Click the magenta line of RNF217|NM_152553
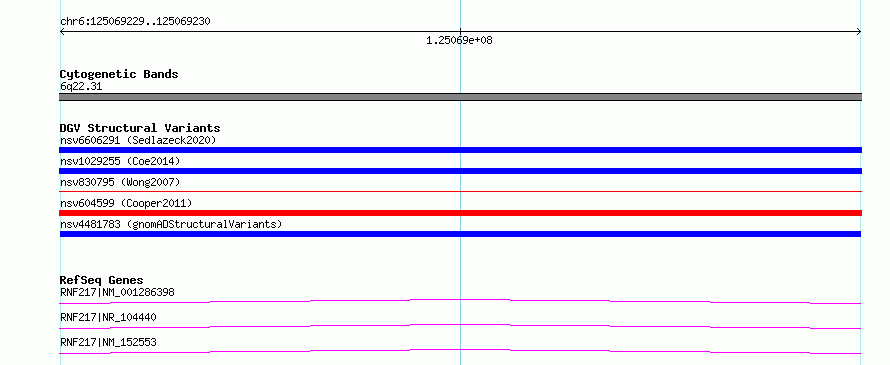The height and width of the screenshot is (365, 890). point(460,351)
